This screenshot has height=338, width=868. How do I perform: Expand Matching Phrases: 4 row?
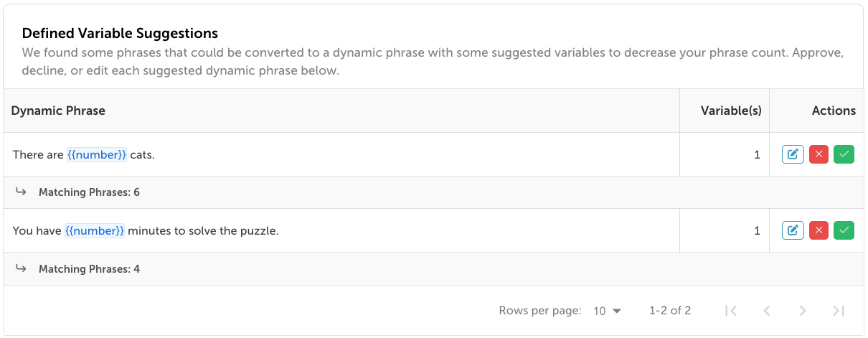[x=89, y=269]
